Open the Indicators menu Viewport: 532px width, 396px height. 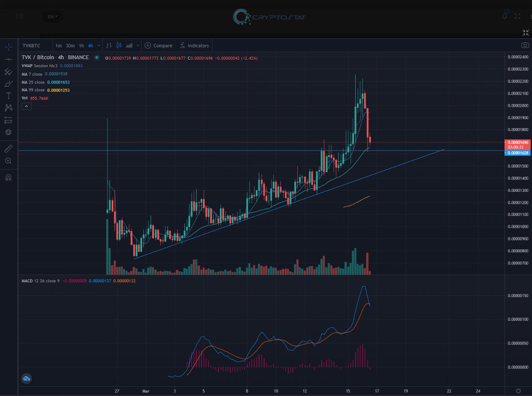click(194, 45)
